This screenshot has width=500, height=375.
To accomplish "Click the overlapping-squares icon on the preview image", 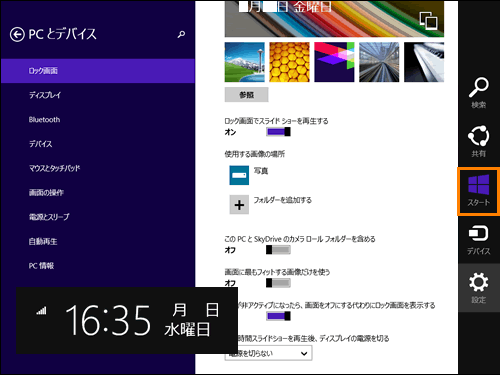I will [x=428, y=20].
